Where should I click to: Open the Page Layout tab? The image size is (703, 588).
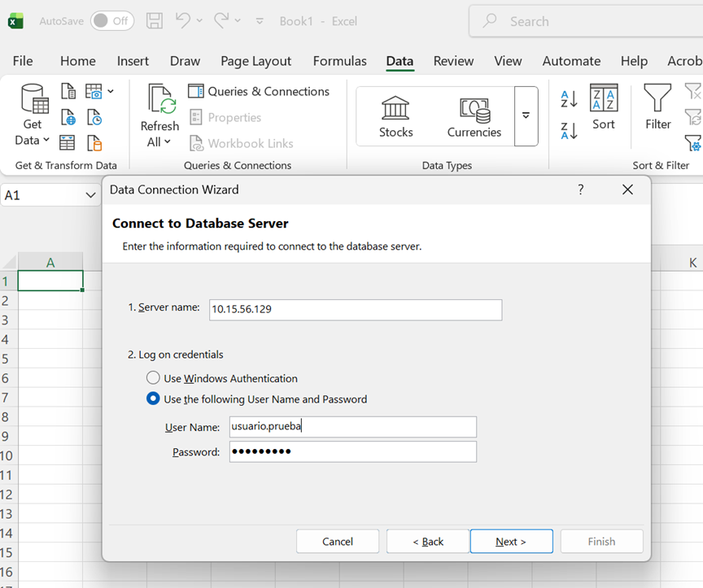pyautogui.click(x=255, y=61)
